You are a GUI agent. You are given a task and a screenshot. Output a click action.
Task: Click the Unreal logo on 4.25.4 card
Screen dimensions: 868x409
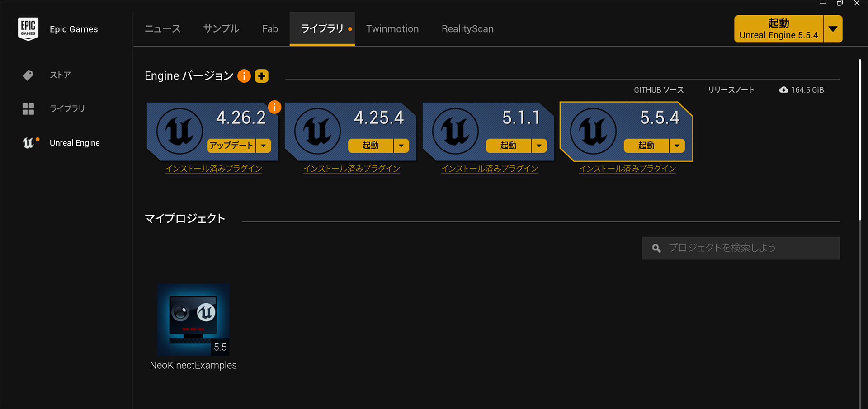[x=317, y=132]
